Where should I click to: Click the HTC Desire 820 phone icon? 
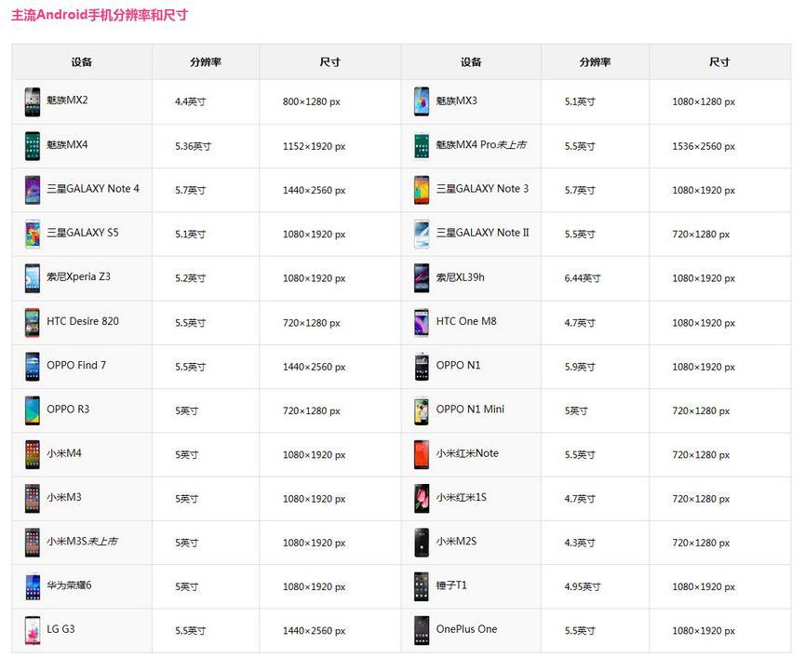pos(33,322)
